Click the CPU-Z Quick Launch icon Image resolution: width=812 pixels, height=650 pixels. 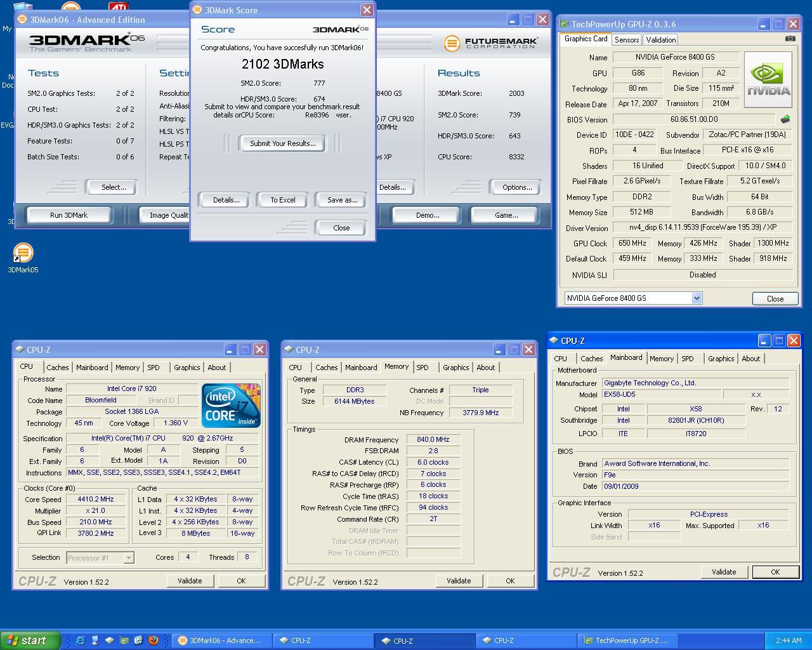coord(109,640)
